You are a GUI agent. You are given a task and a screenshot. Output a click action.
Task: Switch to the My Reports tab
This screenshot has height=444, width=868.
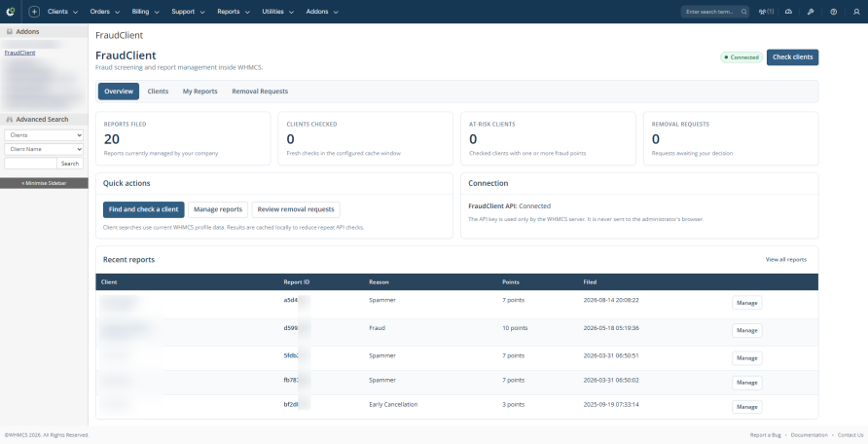click(199, 92)
